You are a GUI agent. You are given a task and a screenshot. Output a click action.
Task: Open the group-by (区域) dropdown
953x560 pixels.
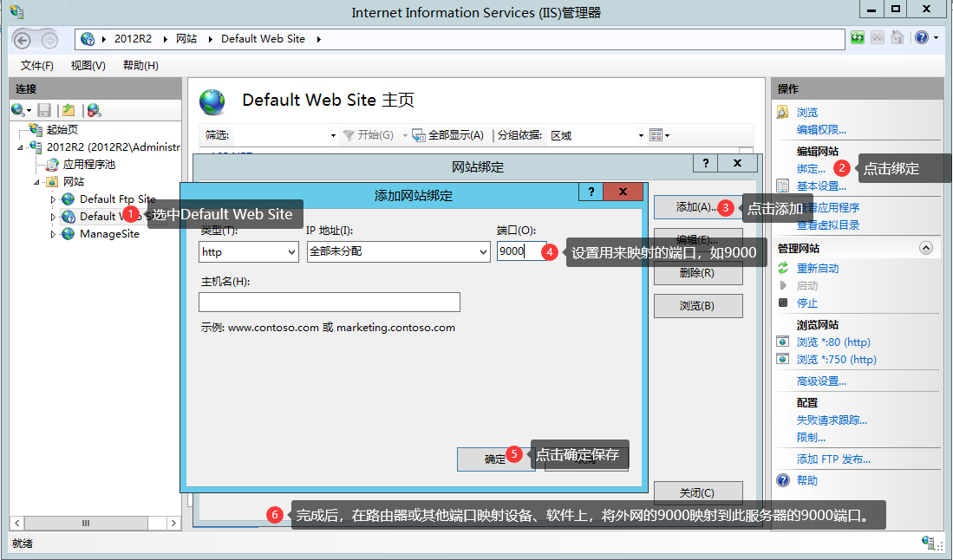641,135
